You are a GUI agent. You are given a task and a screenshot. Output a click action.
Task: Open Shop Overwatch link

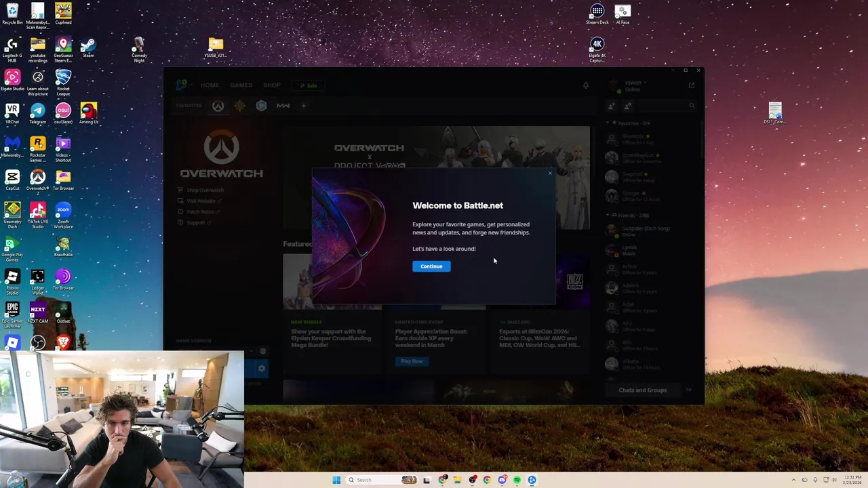point(205,190)
